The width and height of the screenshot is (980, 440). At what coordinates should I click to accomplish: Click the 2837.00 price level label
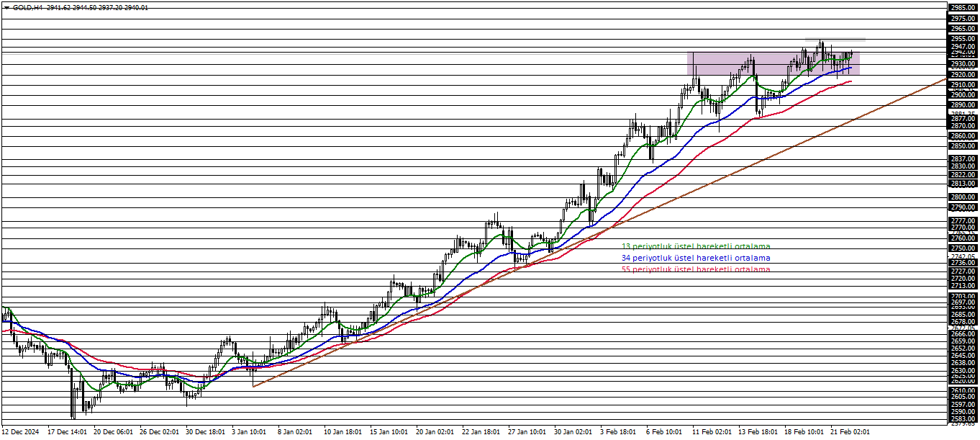pos(963,159)
